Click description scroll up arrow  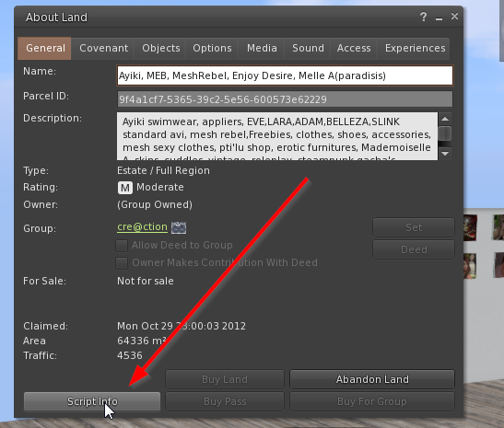tap(445, 119)
